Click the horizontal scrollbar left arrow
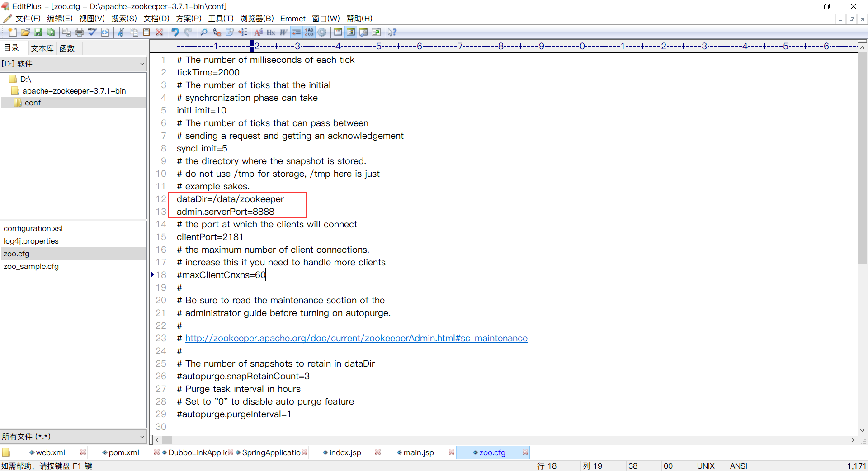Screen dimensions: 868x471 (x=157, y=440)
